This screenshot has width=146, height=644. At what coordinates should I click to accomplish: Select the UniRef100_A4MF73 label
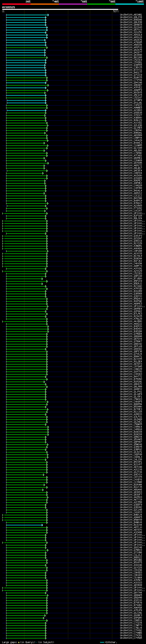[x=131, y=266]
